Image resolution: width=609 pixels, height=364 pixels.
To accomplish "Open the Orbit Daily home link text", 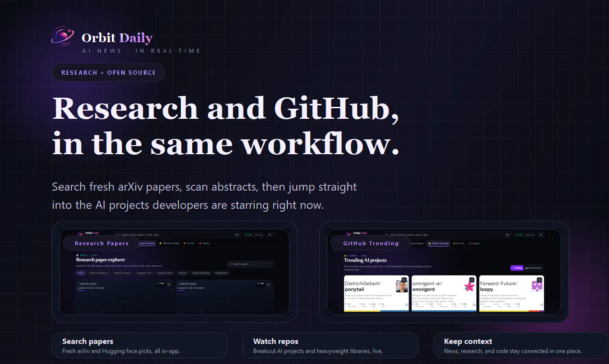I will tap(117, 38).
